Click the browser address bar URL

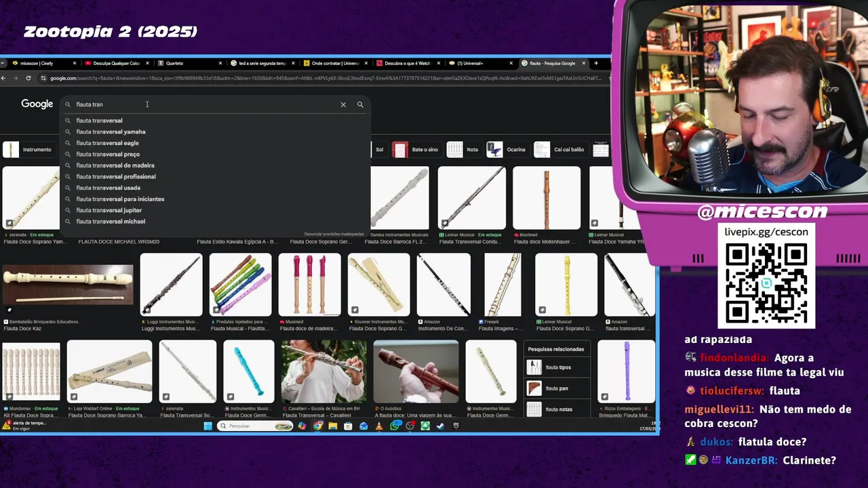[325, 78]
